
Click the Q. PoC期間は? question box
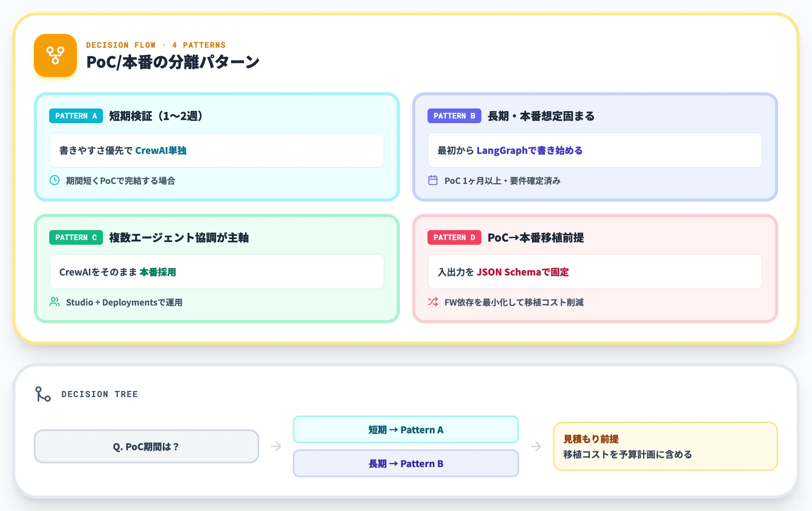point(146,446)
